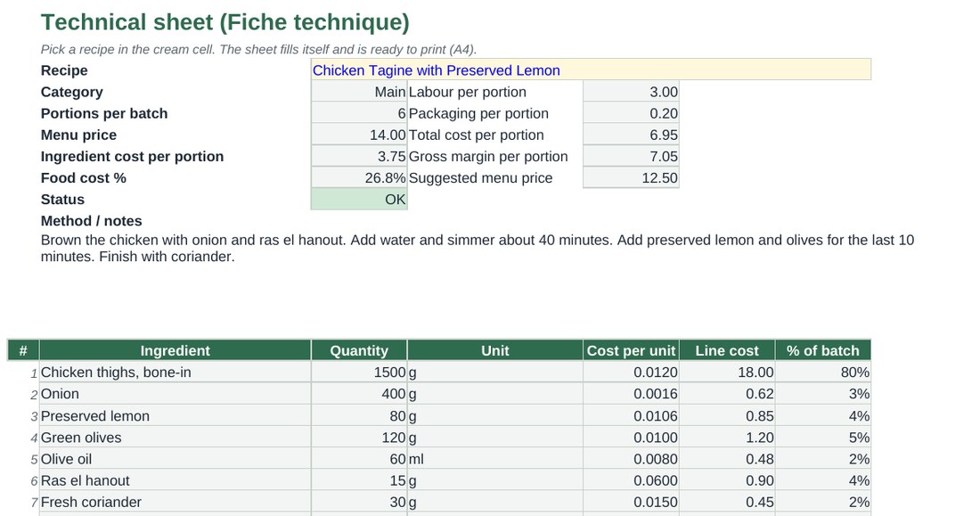Screen dimensions: 980x516
Task: Select the Food cost % cell 26.8%
Action: point(359,177)
